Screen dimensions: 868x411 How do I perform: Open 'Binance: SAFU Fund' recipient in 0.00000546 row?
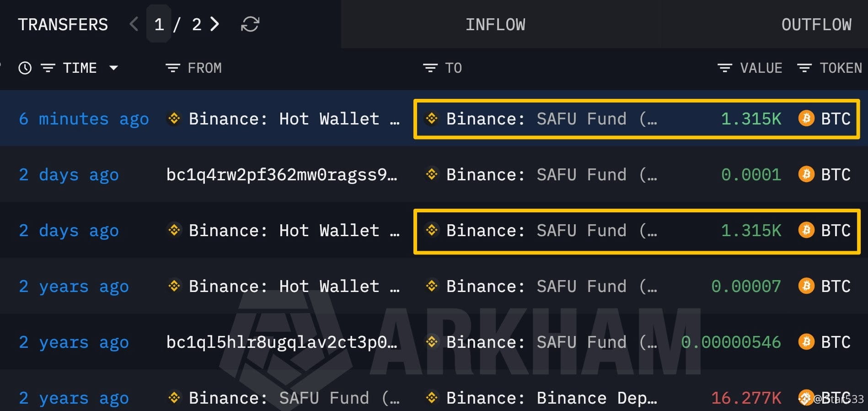552,342
